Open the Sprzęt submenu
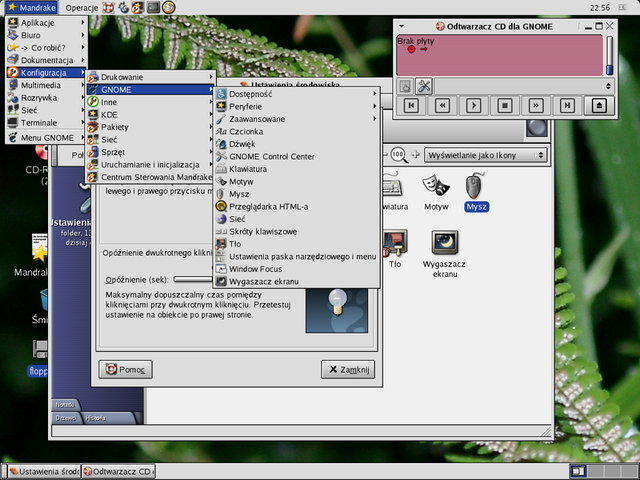 [151, 152]
